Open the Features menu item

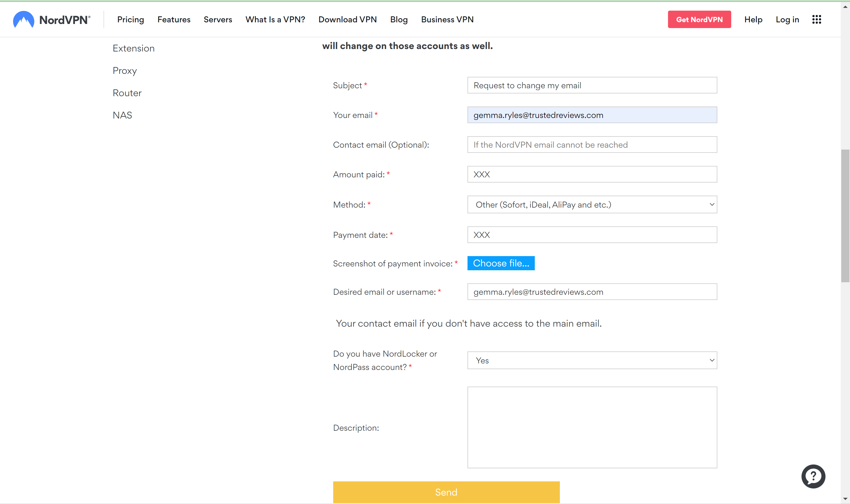tap(174, 19)
